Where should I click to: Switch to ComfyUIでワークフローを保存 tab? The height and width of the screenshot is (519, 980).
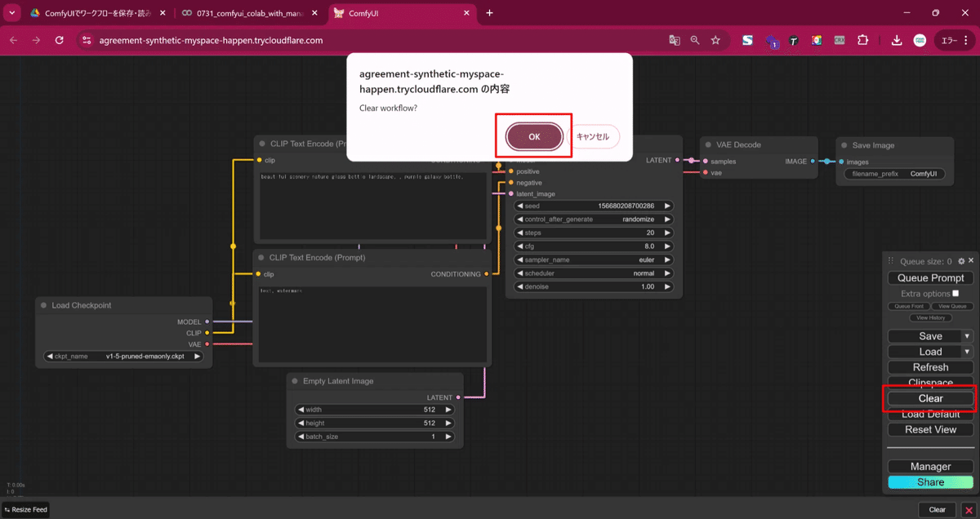click(96, 13)
